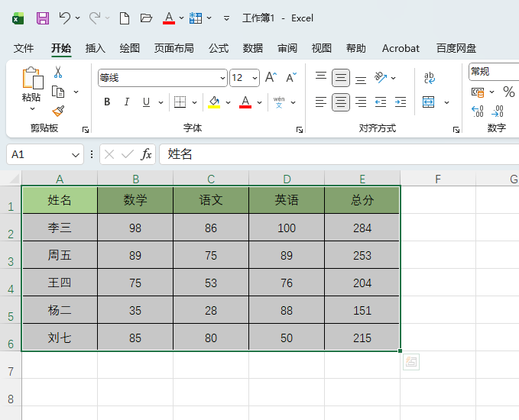Decrease decimal places
The height and width of the screenshot is (420, 519).
(498, 111)
